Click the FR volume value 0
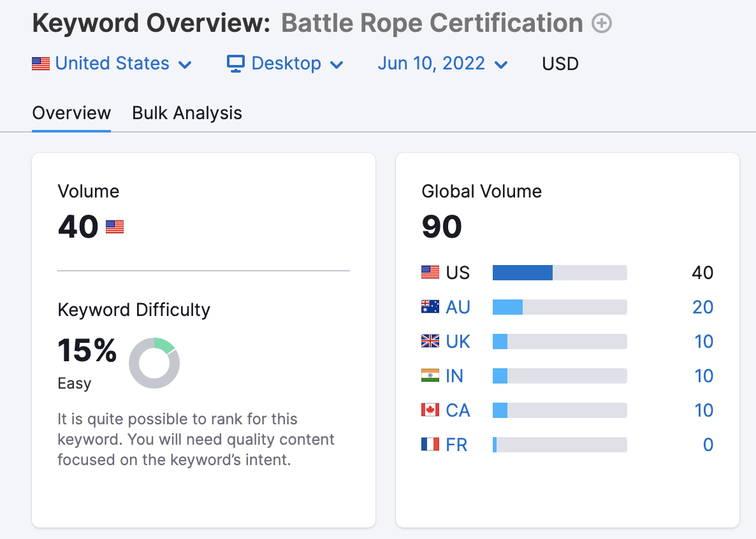 (x=708, y=445)
